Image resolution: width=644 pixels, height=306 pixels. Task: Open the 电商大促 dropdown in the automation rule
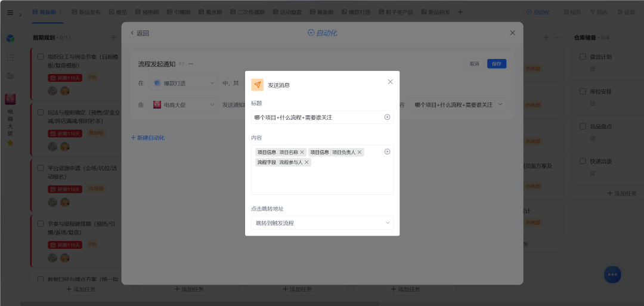click(x=183, y=105)
